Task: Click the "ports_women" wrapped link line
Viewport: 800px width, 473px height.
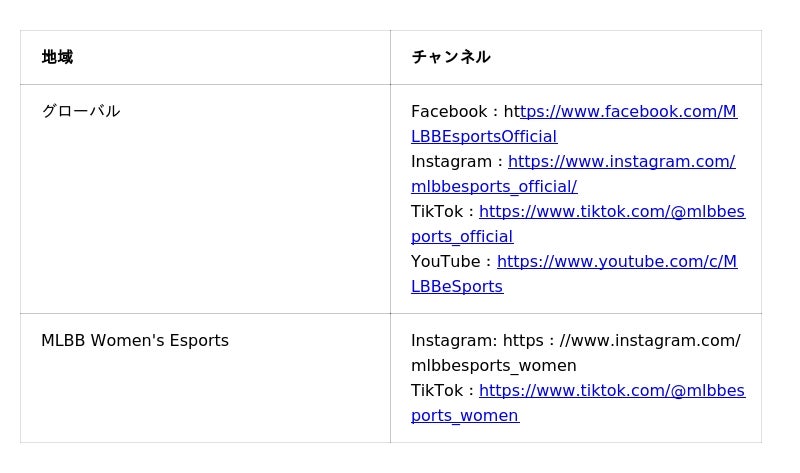Action: point(465,416)
